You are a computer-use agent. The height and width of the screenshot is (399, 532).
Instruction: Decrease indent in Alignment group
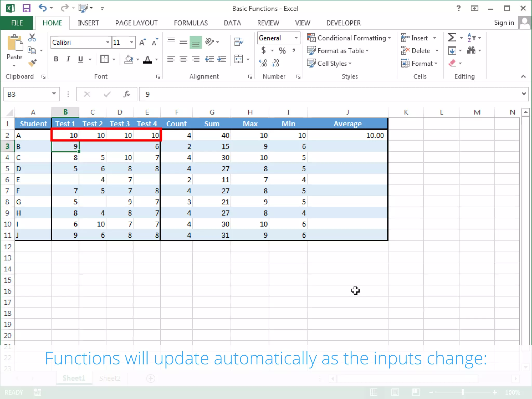209,59
